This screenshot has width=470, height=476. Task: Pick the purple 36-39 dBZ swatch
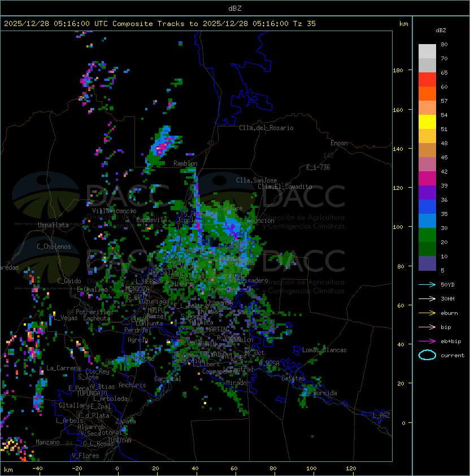click(427, 192)
